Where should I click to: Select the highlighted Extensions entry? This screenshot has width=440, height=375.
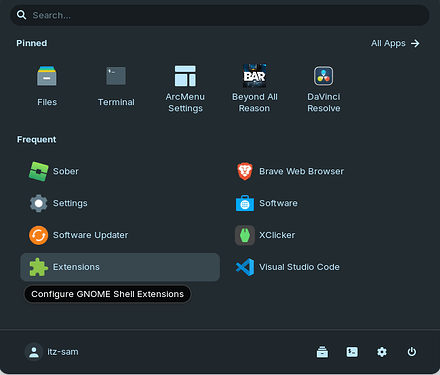(x=120, y=267)
